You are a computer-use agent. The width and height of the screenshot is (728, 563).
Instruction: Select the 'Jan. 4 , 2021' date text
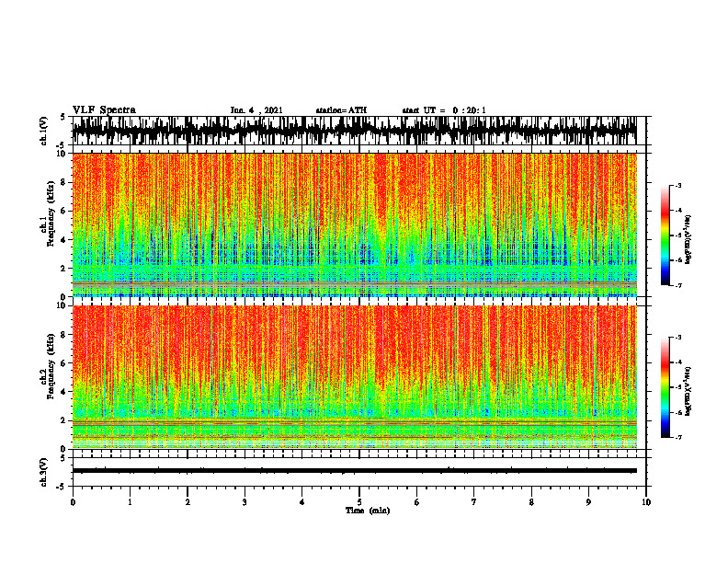[256, 110]
